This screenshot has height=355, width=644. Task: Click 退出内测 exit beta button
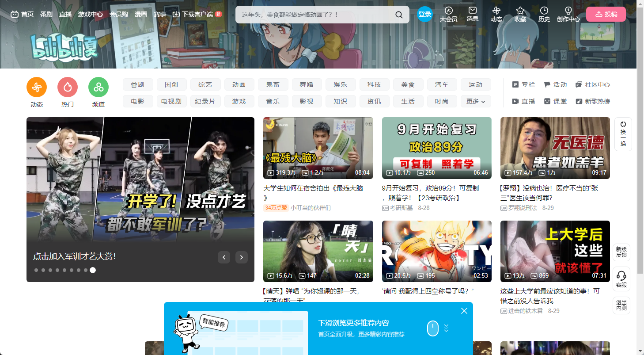tap(621, 305)
